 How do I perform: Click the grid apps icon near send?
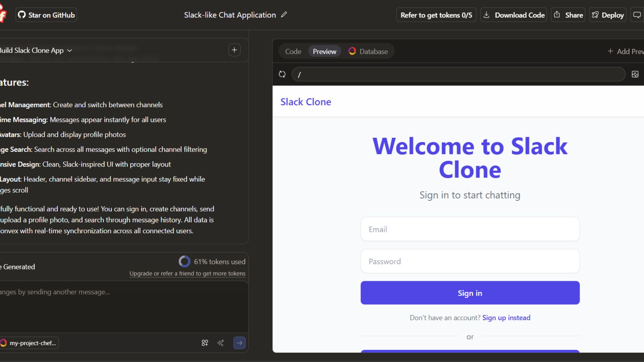205,343
